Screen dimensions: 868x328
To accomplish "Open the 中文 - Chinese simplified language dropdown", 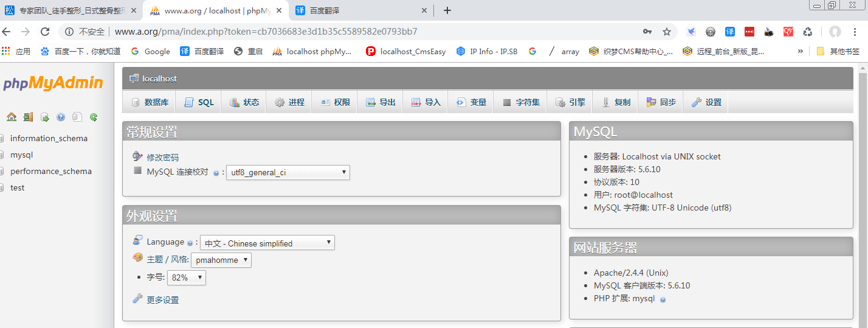I will point(267,243).
